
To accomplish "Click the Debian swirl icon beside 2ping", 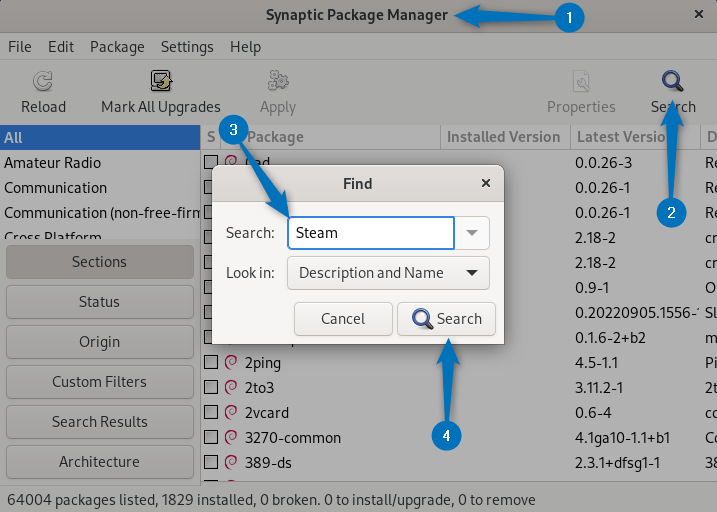I will (x=231, y=362).
